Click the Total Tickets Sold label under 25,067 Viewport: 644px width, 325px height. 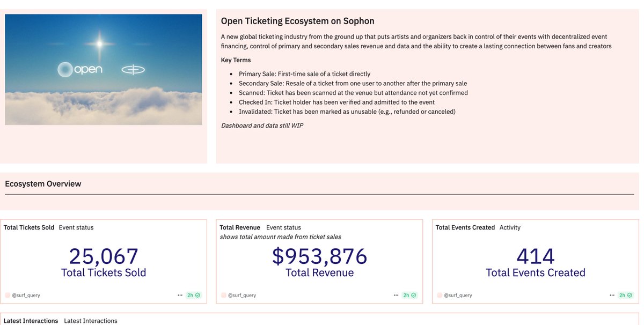click(x=104, y=272)
